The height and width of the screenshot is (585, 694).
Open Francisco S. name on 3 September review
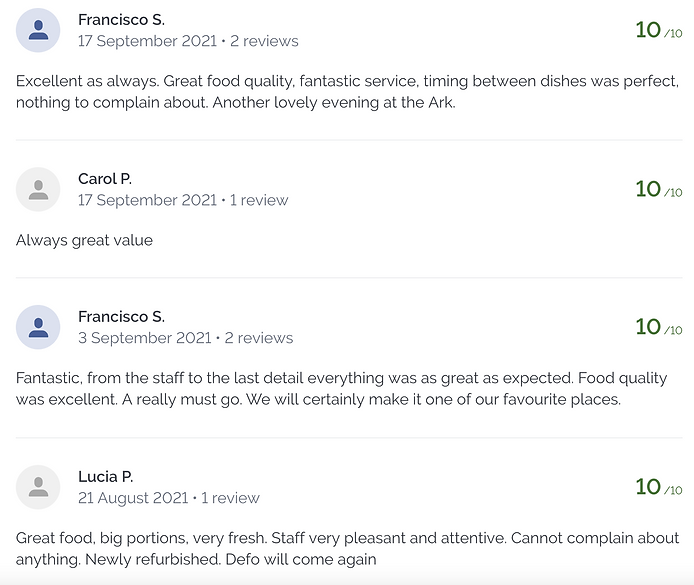(121, 317)
